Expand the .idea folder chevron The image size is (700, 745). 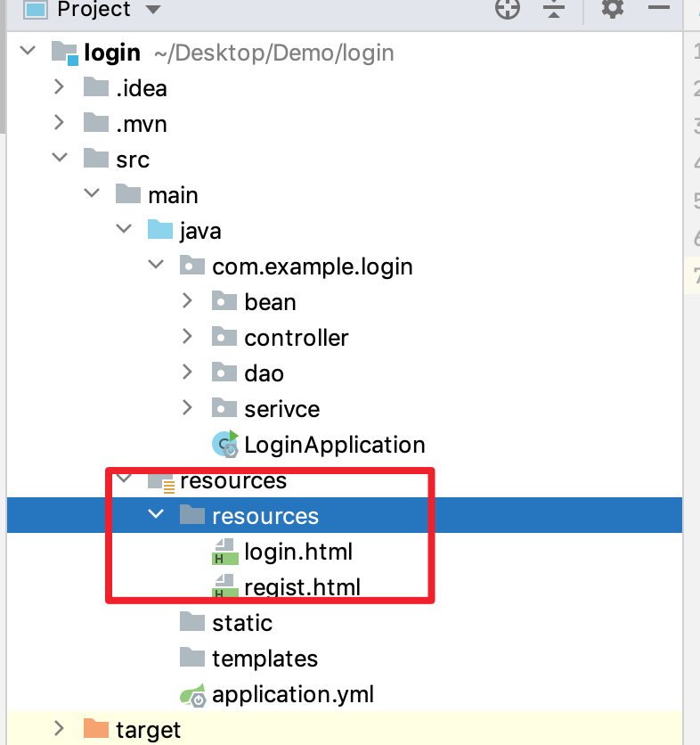coord(60,87)
